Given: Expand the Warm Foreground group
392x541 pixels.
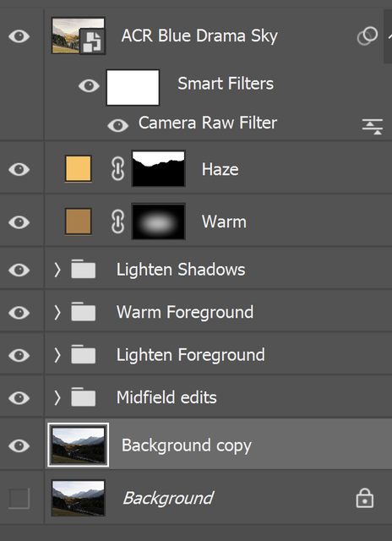Looking at the screenshot, I should (x=57, y=313).
